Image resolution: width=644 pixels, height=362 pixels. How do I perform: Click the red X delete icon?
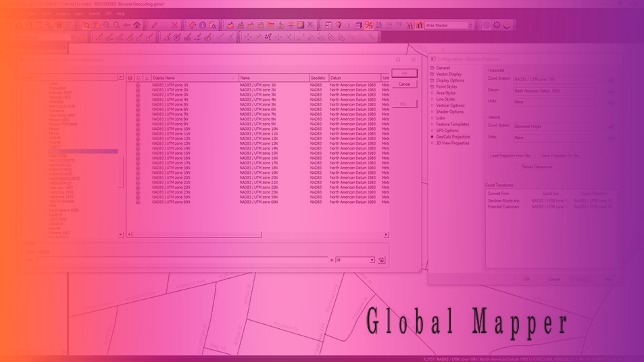tap(174, 25)
